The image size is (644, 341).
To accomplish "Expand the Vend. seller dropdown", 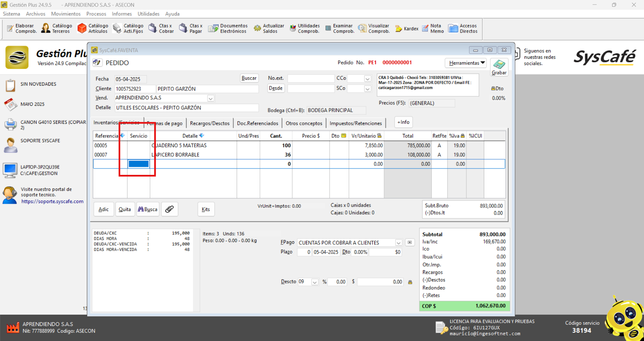I will [211, 99].
